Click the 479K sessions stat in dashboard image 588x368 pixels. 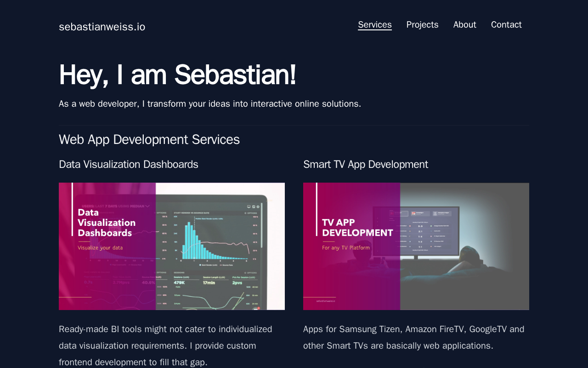(179, 282)
